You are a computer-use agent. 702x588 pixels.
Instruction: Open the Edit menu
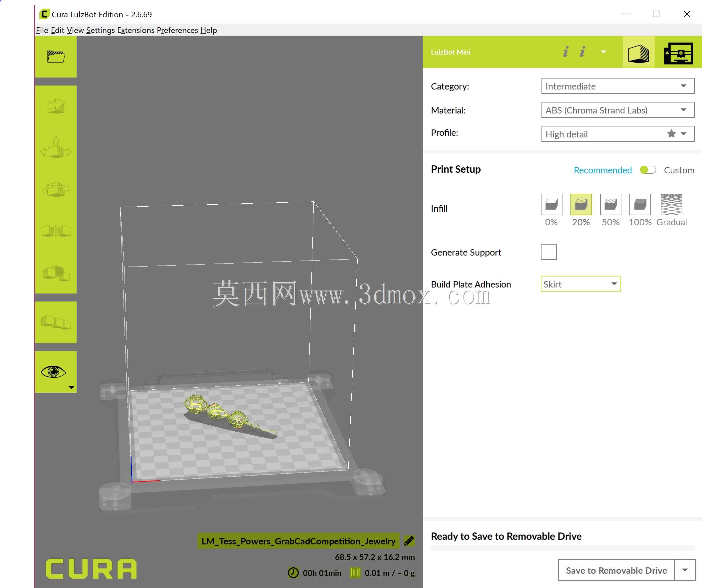pyautogui.click(x=58, y=30)
